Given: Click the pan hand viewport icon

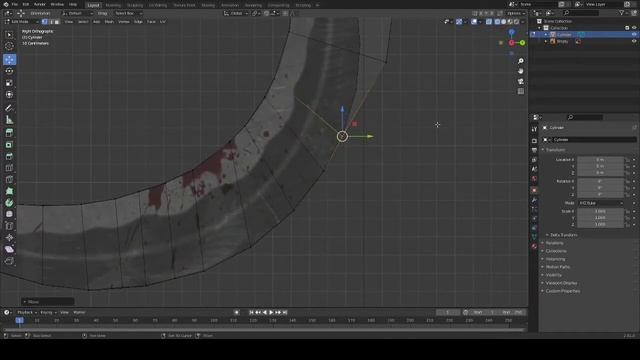Looking at the screenshot, I should pyautogui.click(x=521, y=71).
